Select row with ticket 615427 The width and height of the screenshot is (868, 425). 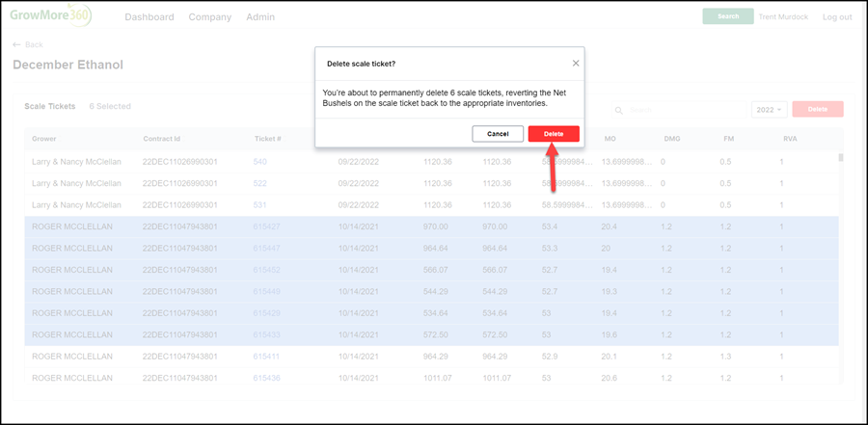click(x=431, y=226)
